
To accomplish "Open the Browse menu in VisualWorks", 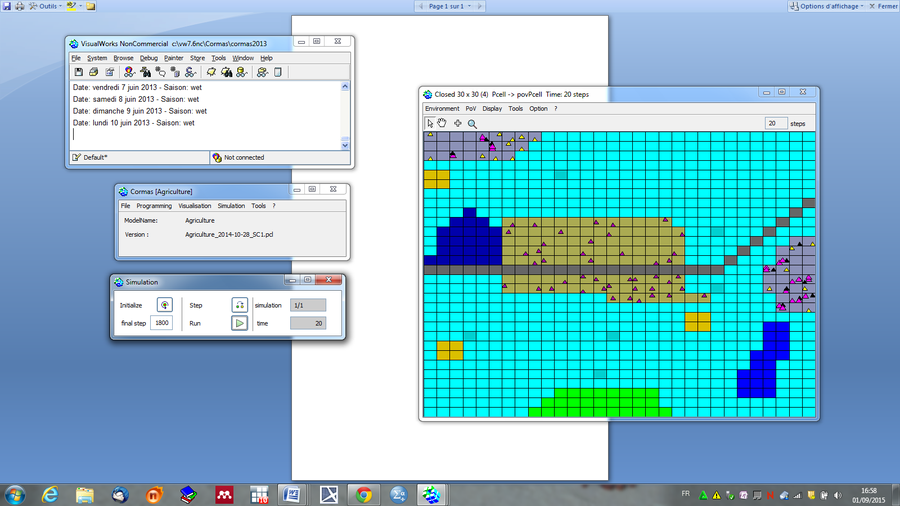I will (x=123, y=58).
